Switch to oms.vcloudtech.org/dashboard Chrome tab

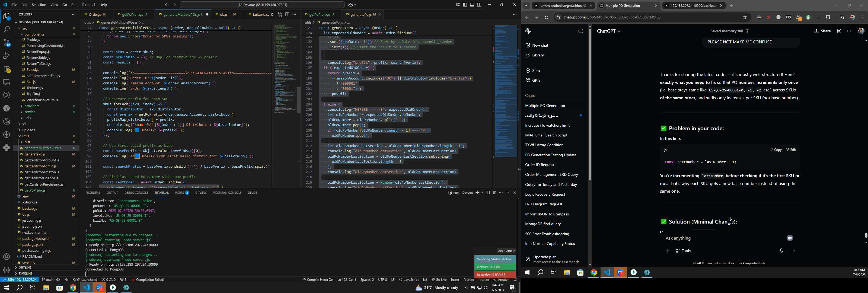click(563, 6)
